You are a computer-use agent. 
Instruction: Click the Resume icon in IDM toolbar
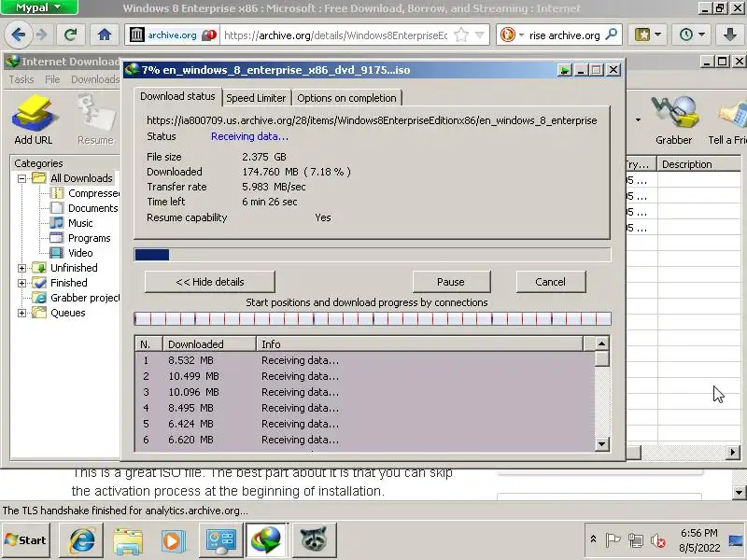click(96, 119)
